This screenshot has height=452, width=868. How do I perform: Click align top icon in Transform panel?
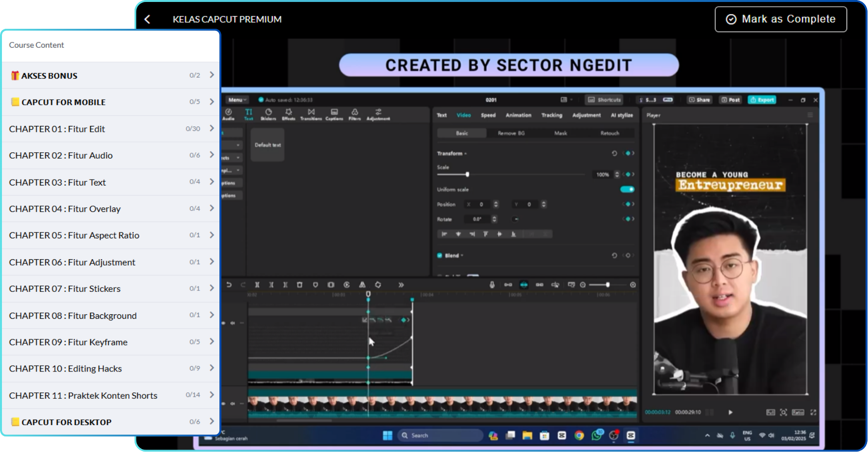click(486, 234)
